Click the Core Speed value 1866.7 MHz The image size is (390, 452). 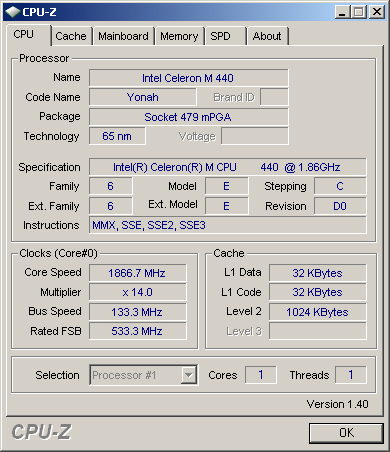[x=138, y=273]
